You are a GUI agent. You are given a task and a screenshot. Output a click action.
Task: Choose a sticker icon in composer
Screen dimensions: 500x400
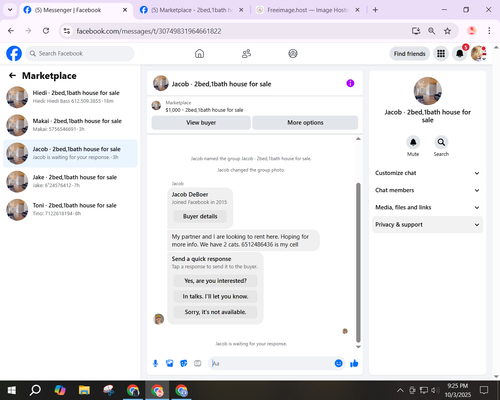point(184,363)
